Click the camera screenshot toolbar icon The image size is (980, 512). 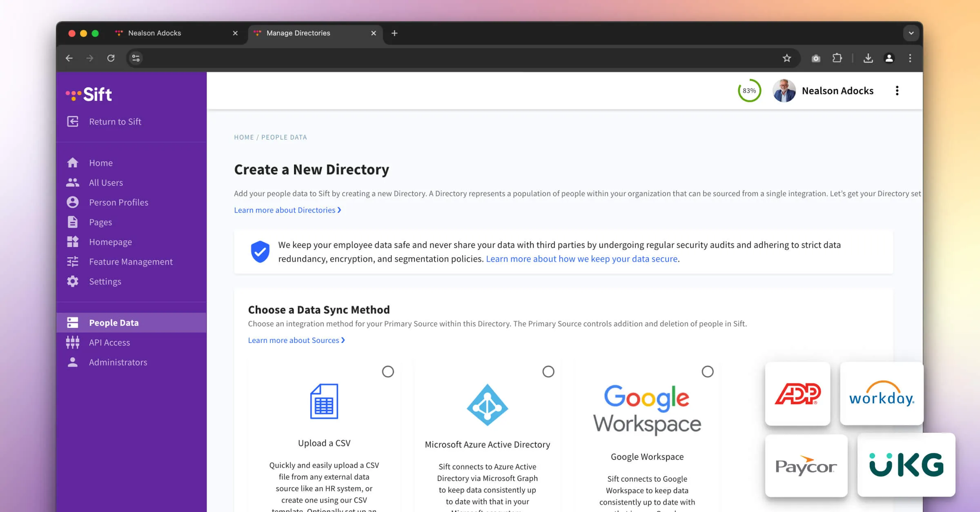tap(816, 58)
